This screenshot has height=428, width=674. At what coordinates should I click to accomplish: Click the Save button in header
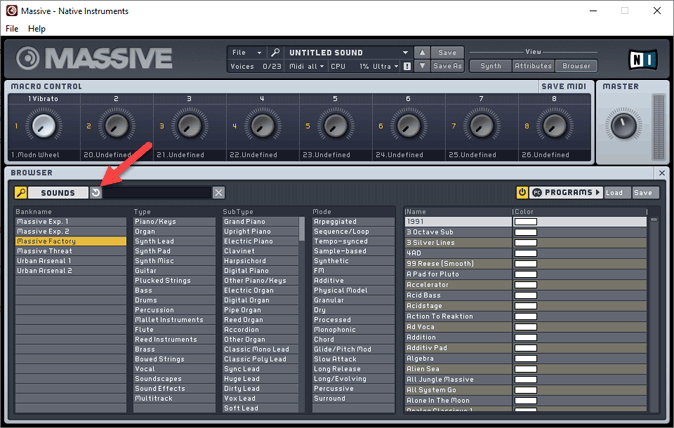point(447,52)
